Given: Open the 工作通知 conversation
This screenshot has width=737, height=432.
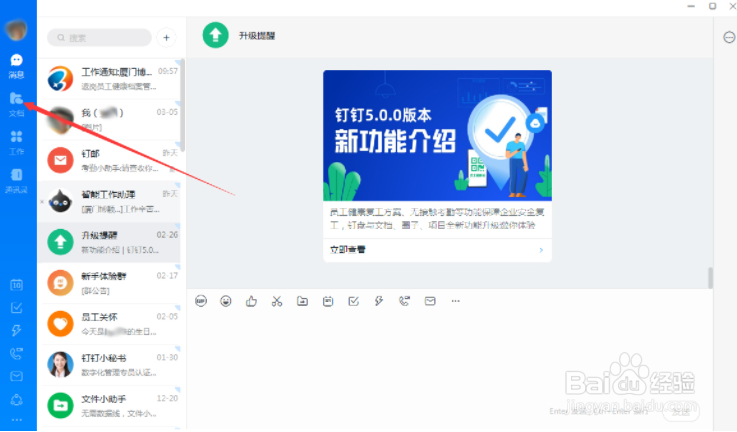Looking at the screenshot, I should point(109,79).
